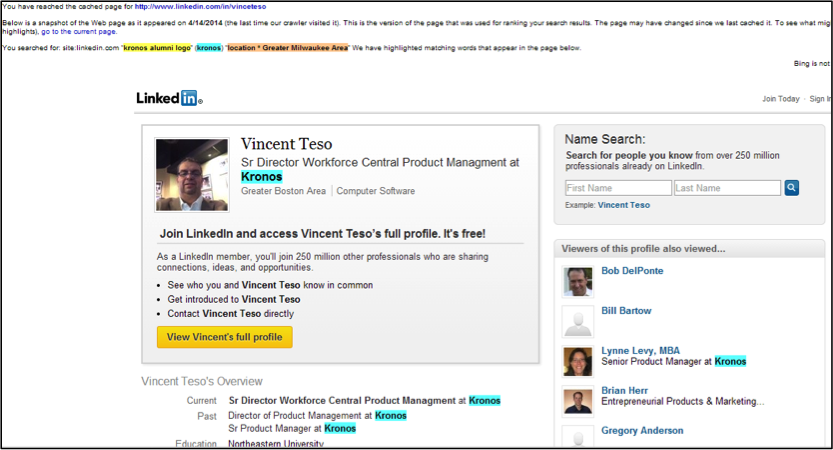Click Join Today link
This screenshot has height=450, width=833.
tap(780, 99)
